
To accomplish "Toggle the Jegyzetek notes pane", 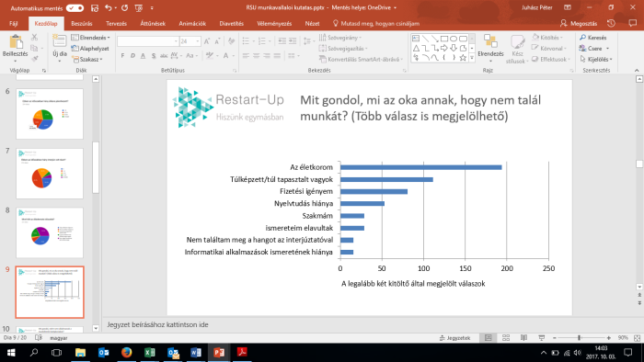I will click(454, 338).
